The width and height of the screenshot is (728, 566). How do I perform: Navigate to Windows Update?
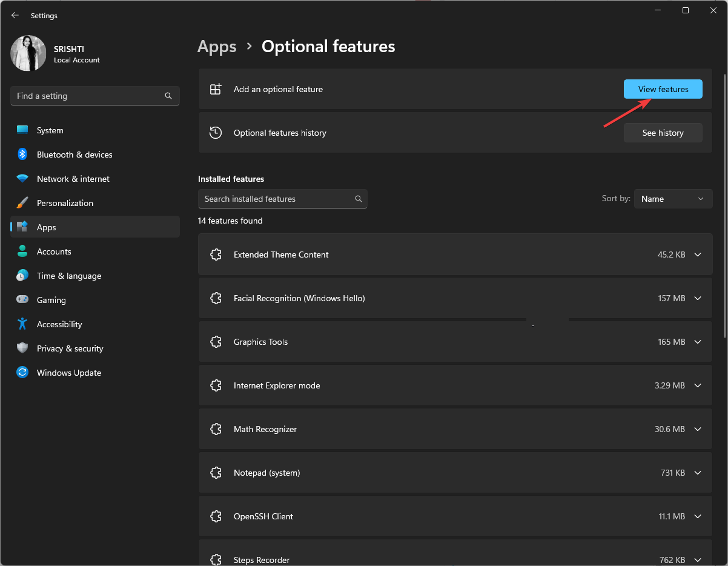pyautogui.click(x=95, y=373)
